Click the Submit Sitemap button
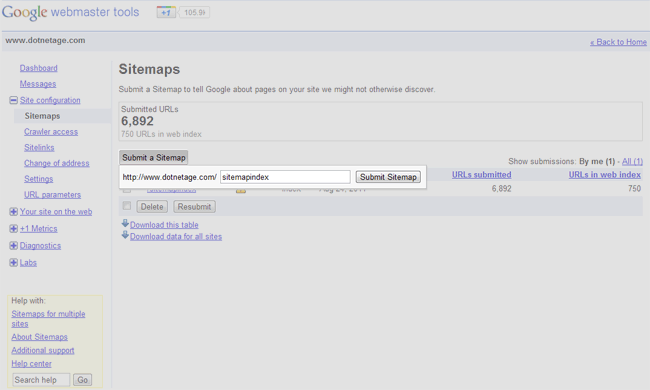 388,177
